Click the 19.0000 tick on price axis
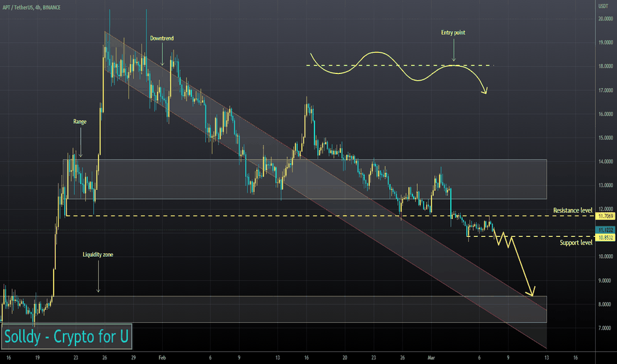The image size is (617, 364). point(606,42)
